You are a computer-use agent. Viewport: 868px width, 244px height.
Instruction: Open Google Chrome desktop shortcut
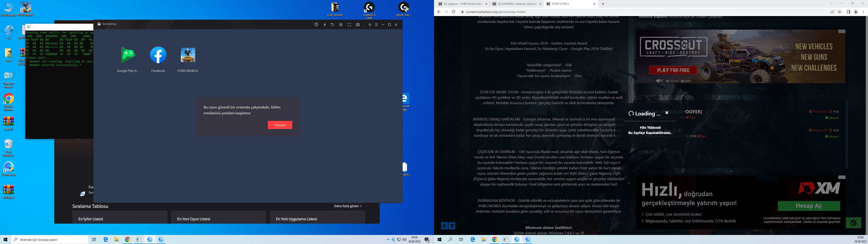coord(8,102)
